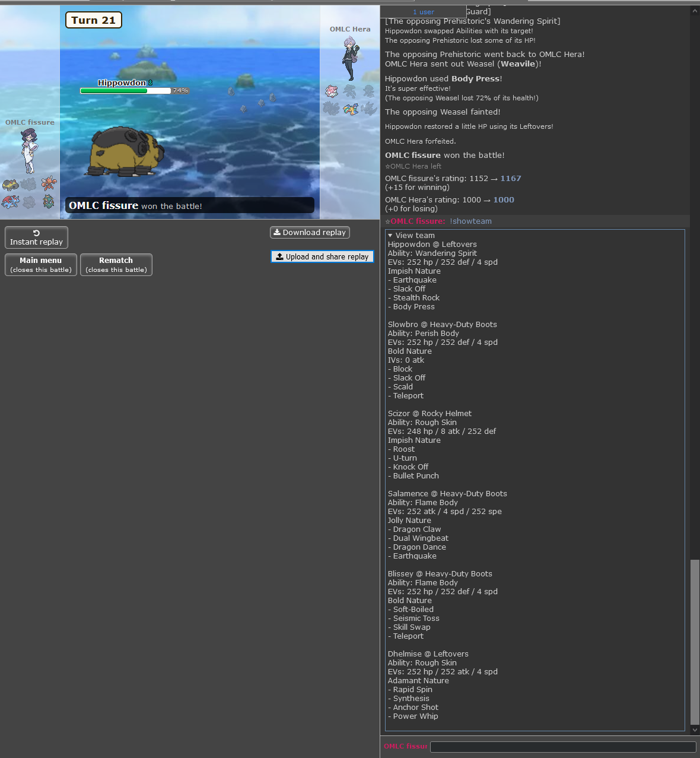Image resolution: width=700 pixels, height=758 pixels.
Task: Click the "Dual Wingbeat" move line
Action: pyautogui.click(x=418, y=538)
